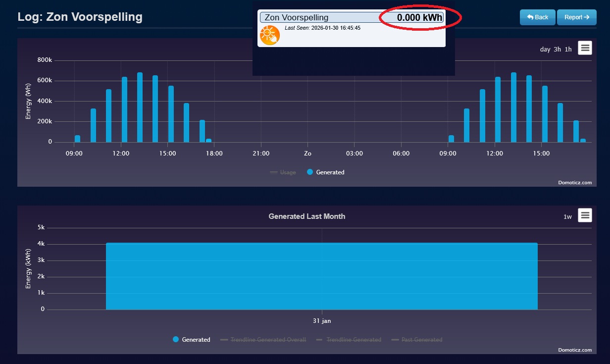610x364 pixels.
Task: Click the large 31 jan bar
Action: coord(321,276)
